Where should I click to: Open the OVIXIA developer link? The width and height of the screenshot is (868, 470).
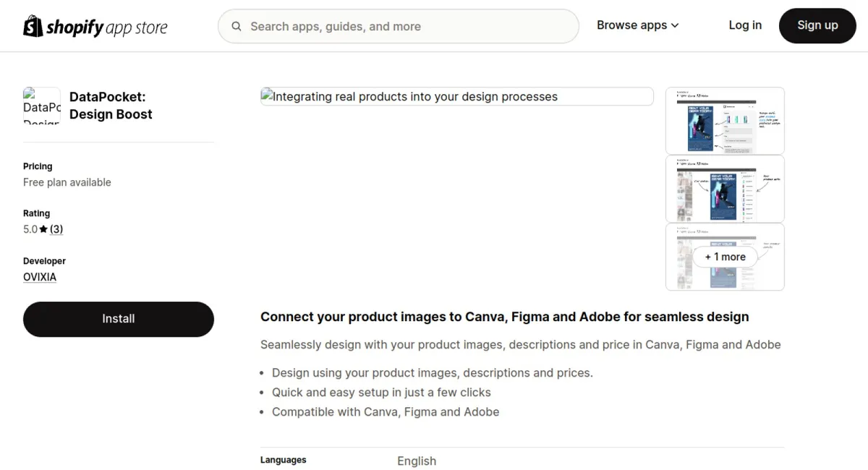coord(40,277)
